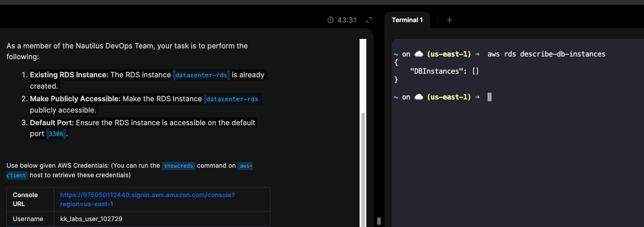Click the green arrow on the active prompt
Screen dimensions: 644x227
click(477, 97)
